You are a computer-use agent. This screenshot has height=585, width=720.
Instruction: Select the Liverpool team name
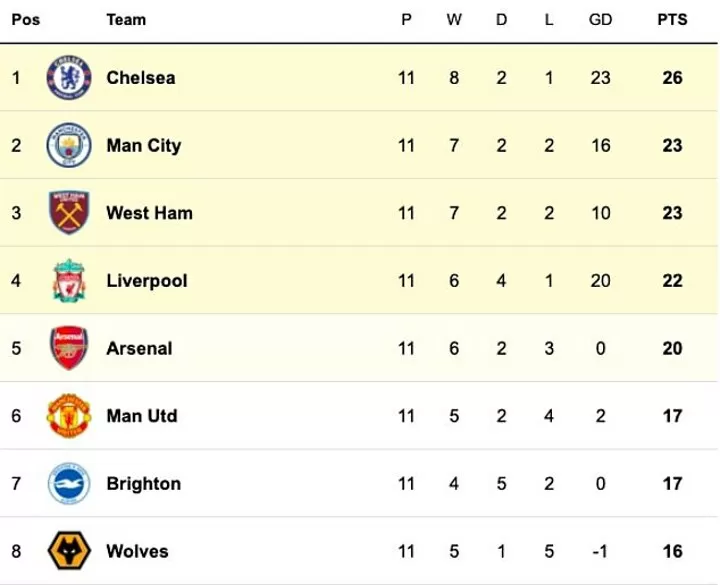click(x=146, y=281)
